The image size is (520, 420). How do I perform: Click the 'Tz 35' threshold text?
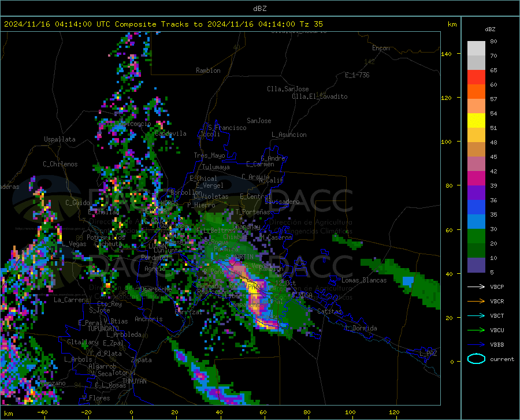coord(311,24)
